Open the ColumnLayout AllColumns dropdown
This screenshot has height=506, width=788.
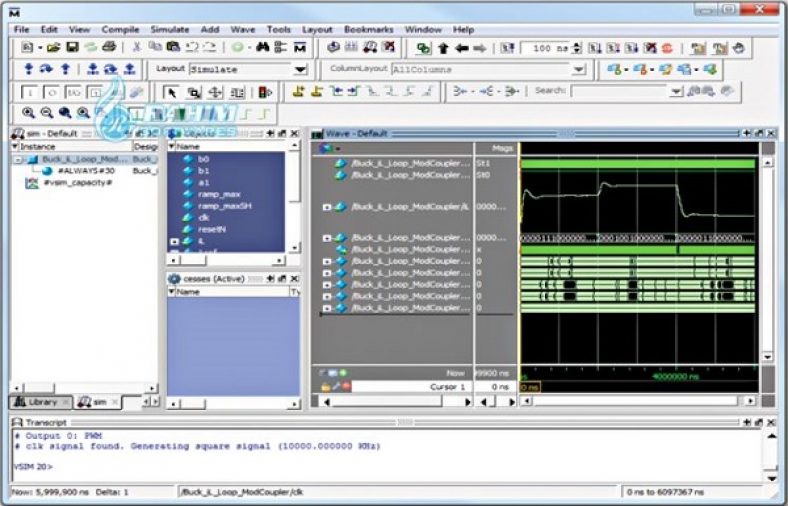[x=578, y=70]
